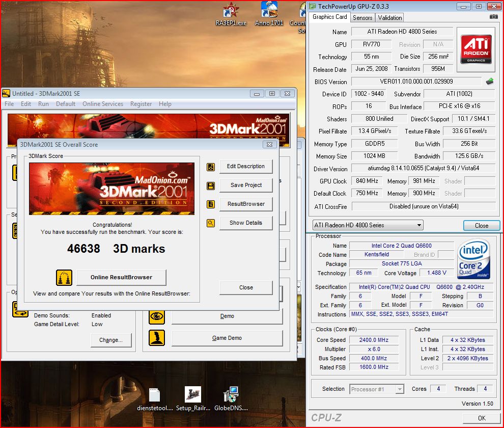Image resolution: width=504 pixels, height=428 pixels.
Task: Click the Close button in GPU-Z
Action: click(x=481, y=226)
